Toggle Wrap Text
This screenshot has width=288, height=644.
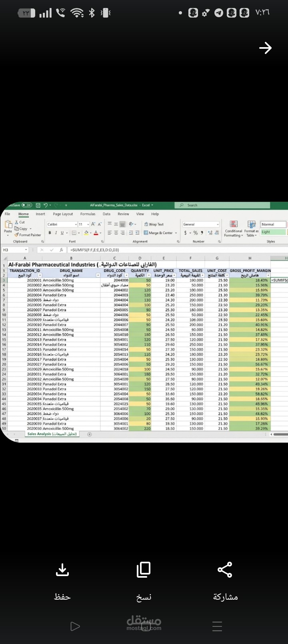(154, 225)
